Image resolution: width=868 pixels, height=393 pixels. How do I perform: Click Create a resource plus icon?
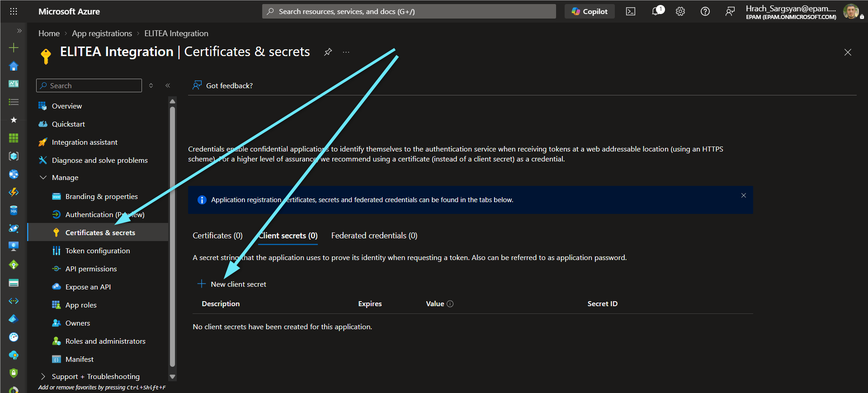14,47
